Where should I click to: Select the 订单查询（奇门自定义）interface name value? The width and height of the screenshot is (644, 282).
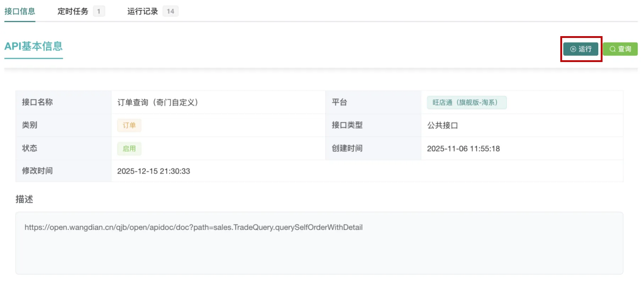tap(158, 103)
